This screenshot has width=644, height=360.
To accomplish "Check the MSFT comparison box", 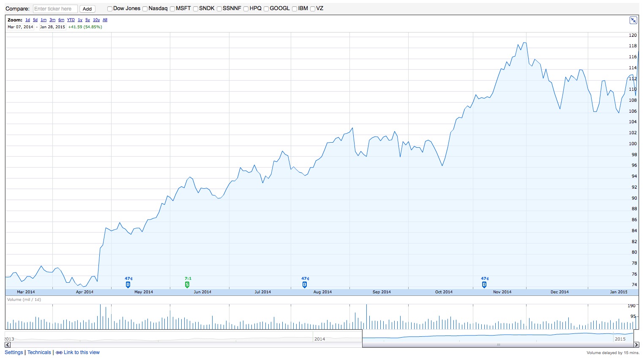I will [x=172, y=9].
